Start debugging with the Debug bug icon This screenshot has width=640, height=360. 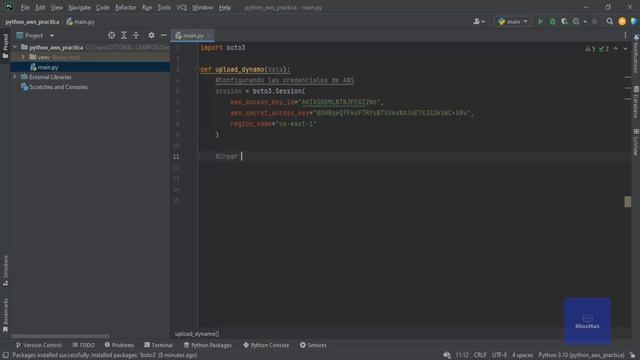click(552, 21)
